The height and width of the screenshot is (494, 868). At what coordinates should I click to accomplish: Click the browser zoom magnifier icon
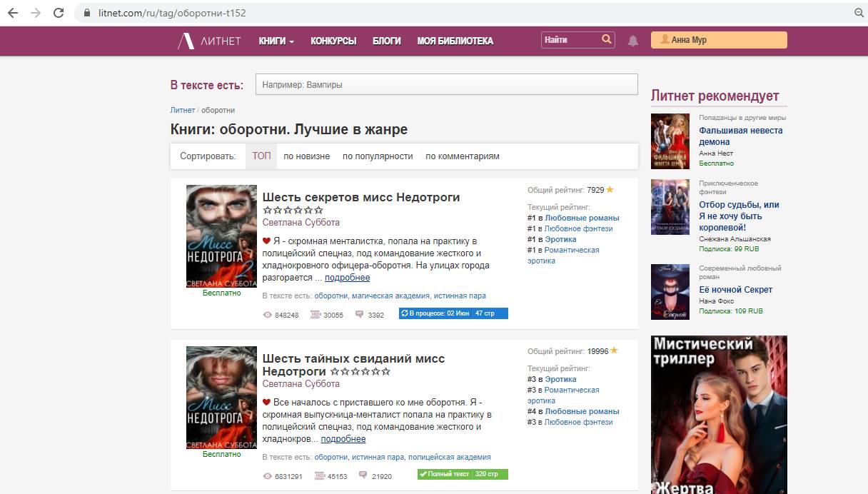(x=859, y=13)
